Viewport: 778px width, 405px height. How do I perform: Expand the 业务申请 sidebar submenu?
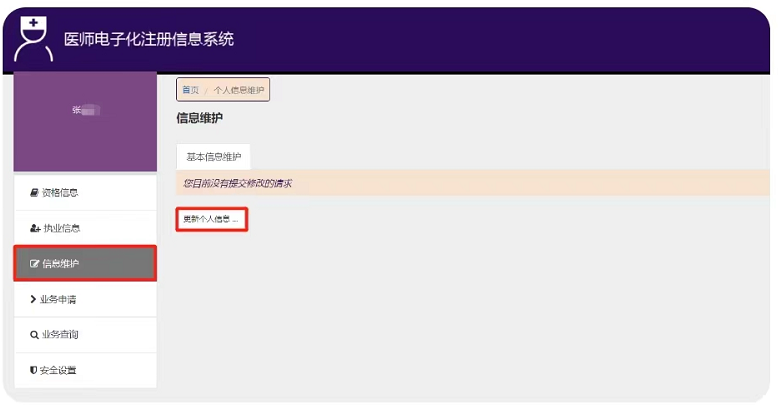pyautogui.click(x=60, y=299)
